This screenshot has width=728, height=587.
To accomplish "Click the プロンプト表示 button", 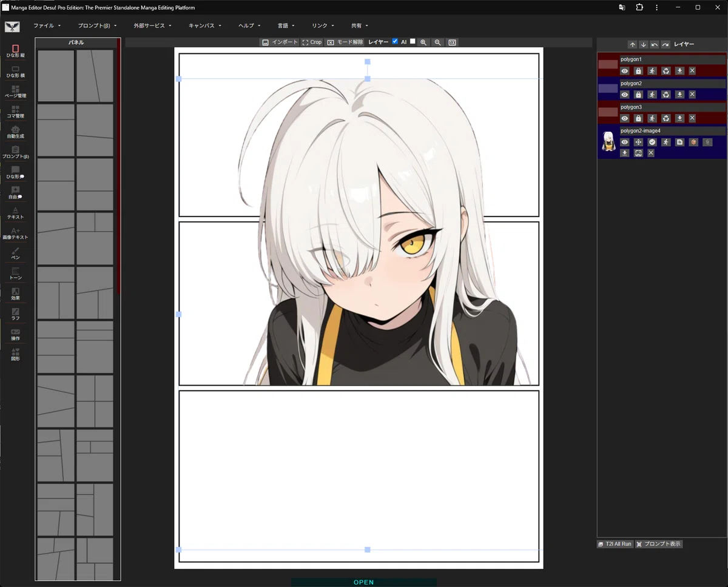I will [x=659, y=544].
